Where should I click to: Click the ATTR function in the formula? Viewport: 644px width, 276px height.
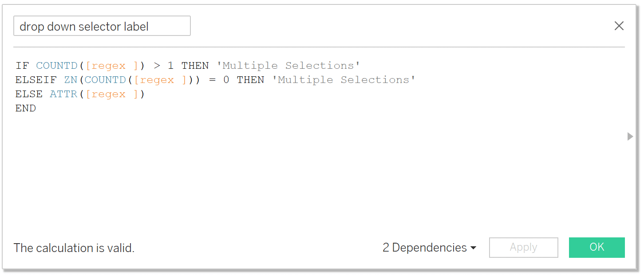point(63,94)
